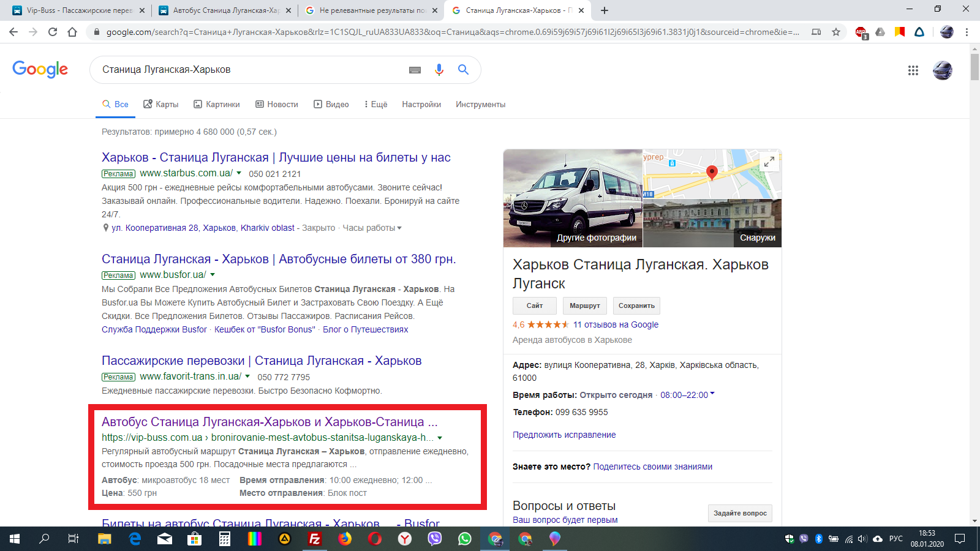This screenshot has height=551, width=980.
Task: Open FileZilla from the taskbar
Action: coord(315,539)
